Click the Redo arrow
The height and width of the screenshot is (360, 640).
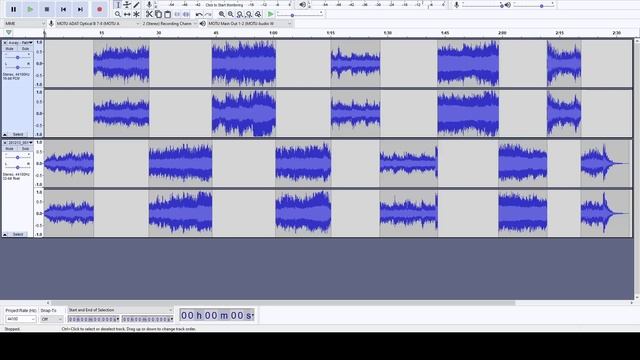click(208, 14)
